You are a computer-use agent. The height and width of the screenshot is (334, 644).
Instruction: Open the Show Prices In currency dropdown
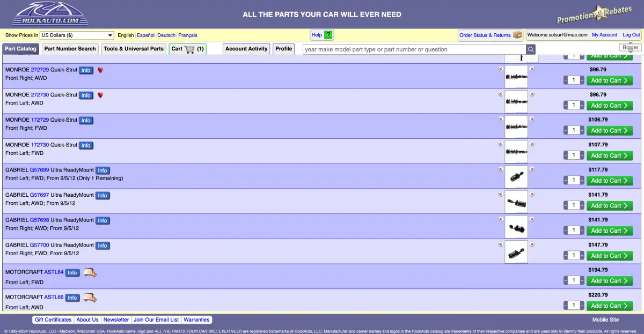click(77, 35)
